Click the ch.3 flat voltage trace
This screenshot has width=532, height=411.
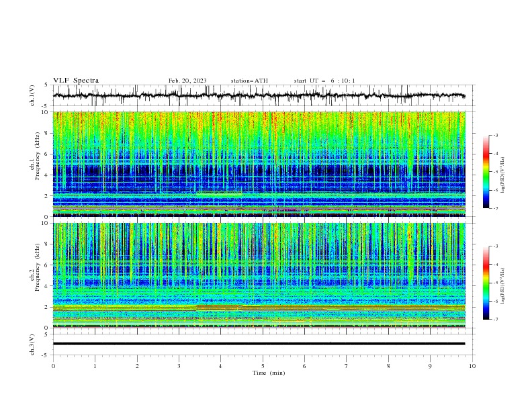point(259,344)
